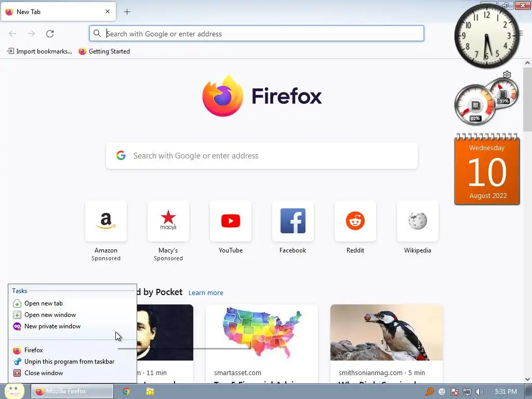
Task: Click the smithsonianmag.com article source
Action: pyautogui.click(x=370, y=373)
